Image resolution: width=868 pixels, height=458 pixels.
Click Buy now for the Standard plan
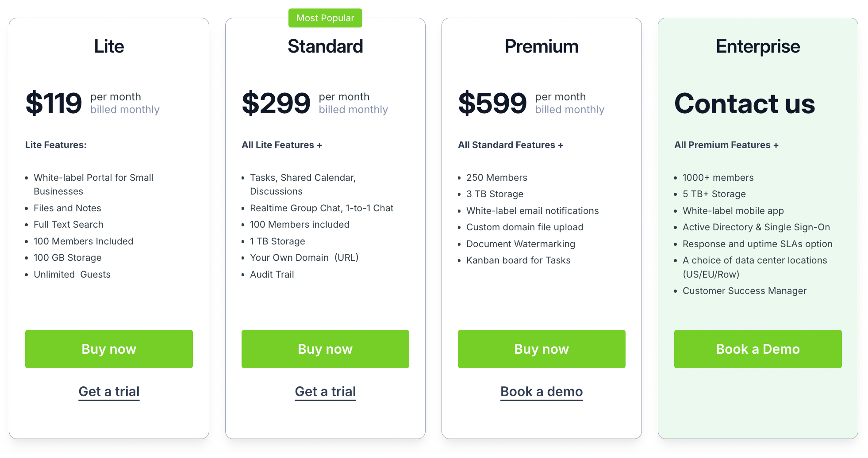pyautogui.click(x=325, y=349)
